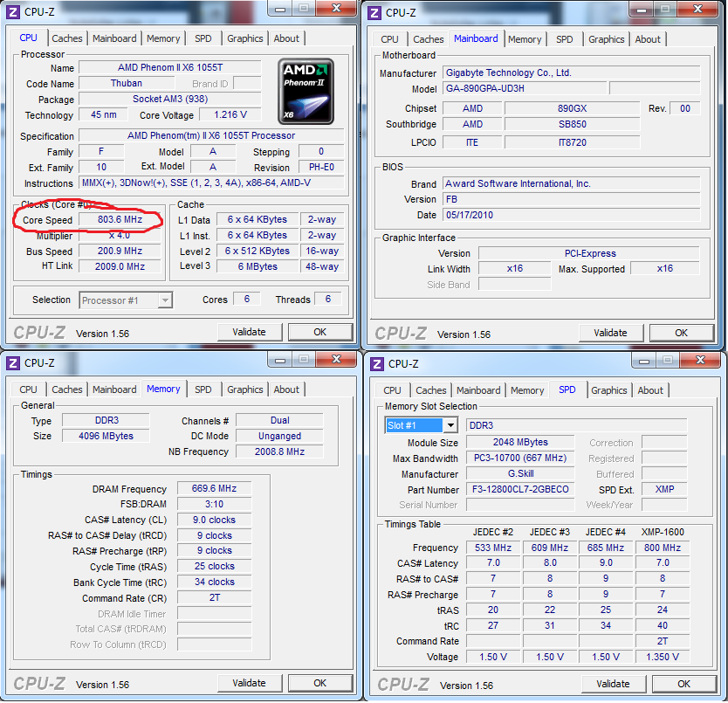Screen dimensions: 728x703
Task: Open Caches tab in the SPD window
Action: coord(431,390)
